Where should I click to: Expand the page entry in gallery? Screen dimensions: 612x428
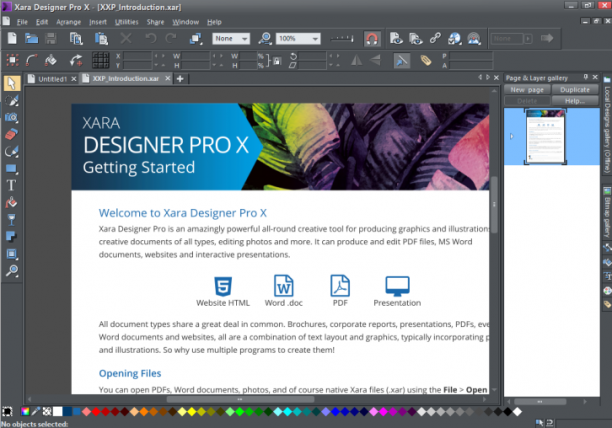tap(512, 136)
